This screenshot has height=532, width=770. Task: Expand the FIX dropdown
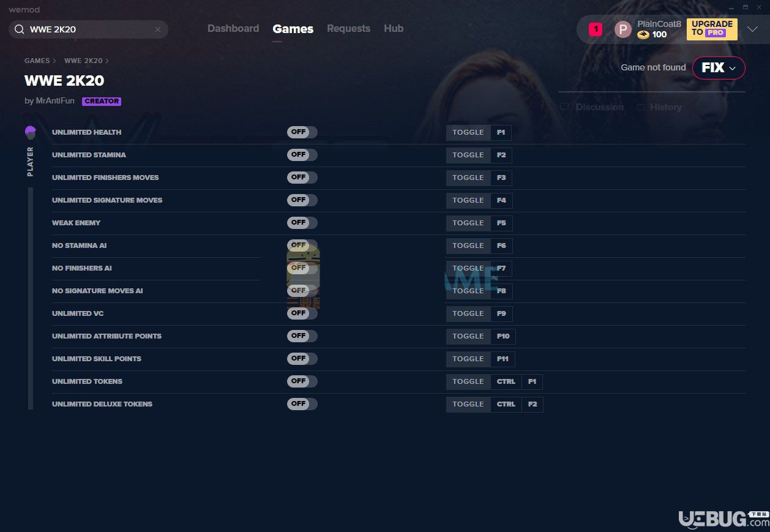(x=719, y=68)
